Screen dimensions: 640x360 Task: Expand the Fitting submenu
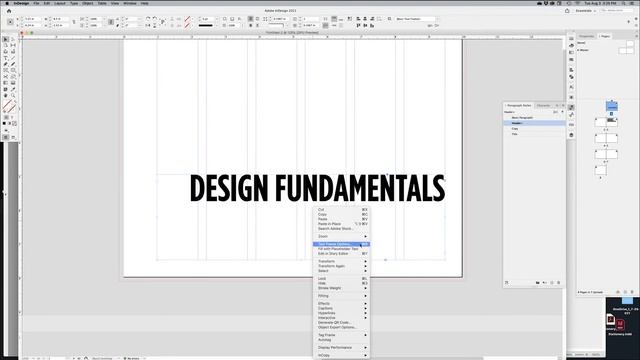pos(342,296)
